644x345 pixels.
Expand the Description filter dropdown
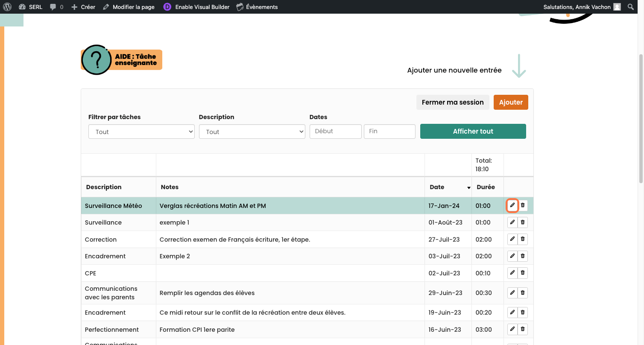click(x=252, y=132)
